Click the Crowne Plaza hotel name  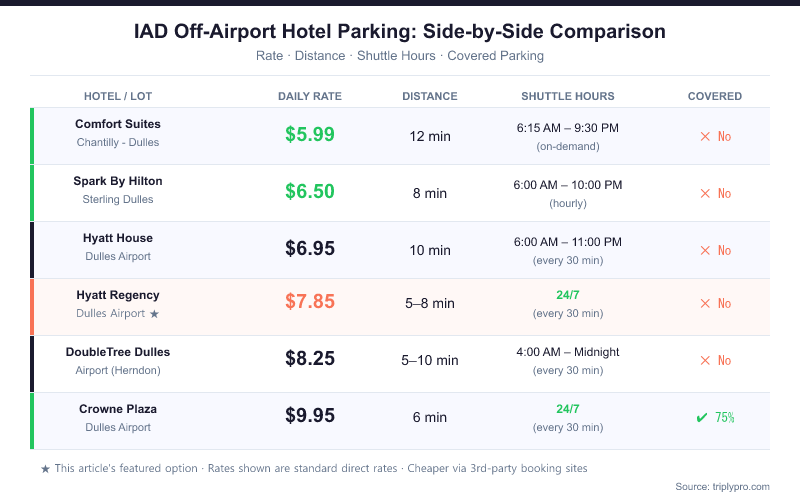pos(118,409)
